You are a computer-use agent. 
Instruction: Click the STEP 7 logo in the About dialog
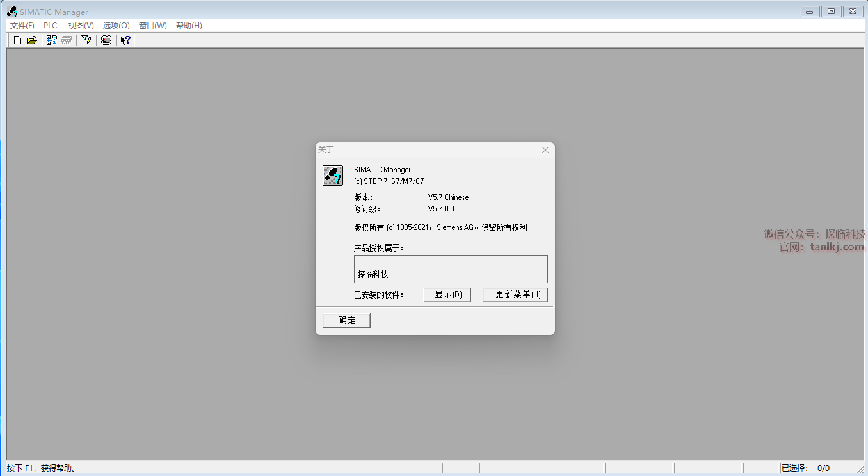(333, 175)
